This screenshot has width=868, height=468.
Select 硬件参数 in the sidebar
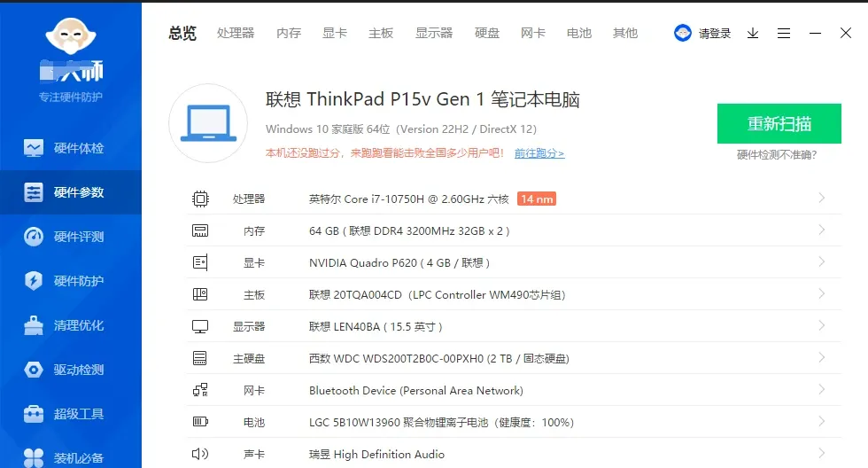tap(70, 192)
